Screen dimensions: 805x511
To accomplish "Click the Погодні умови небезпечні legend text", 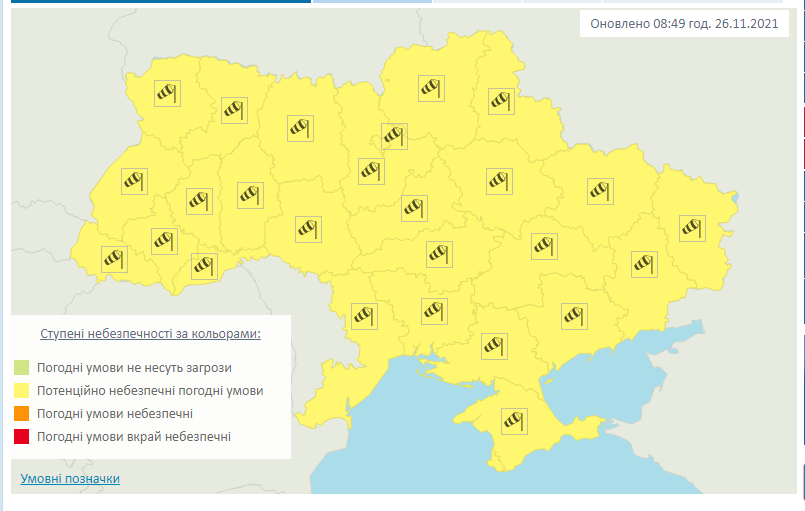I will [x=115, y=413].
